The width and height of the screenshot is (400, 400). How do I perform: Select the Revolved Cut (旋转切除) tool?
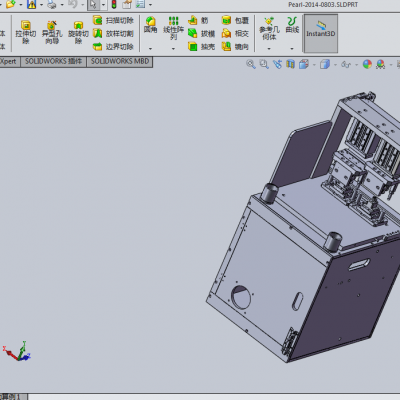78,32
